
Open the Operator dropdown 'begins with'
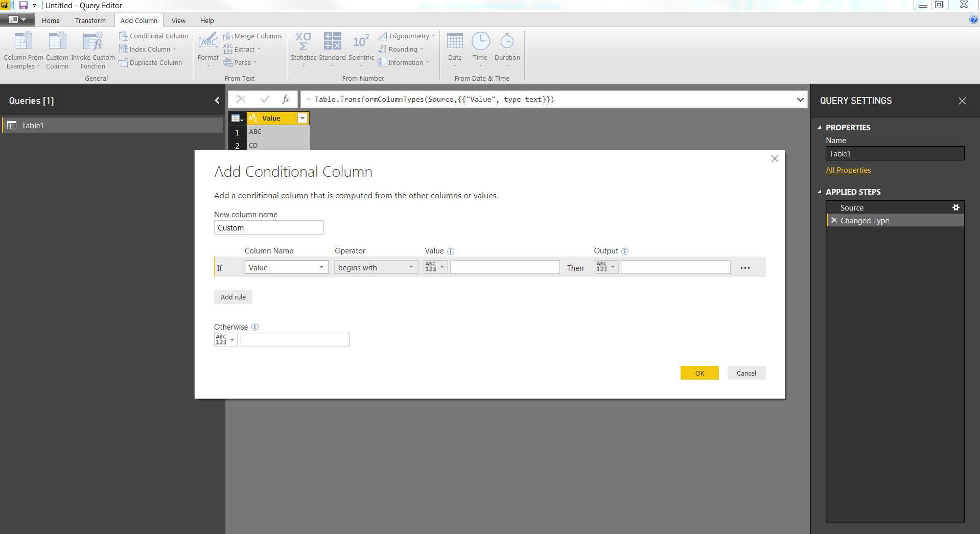click(x=377, y=267)
